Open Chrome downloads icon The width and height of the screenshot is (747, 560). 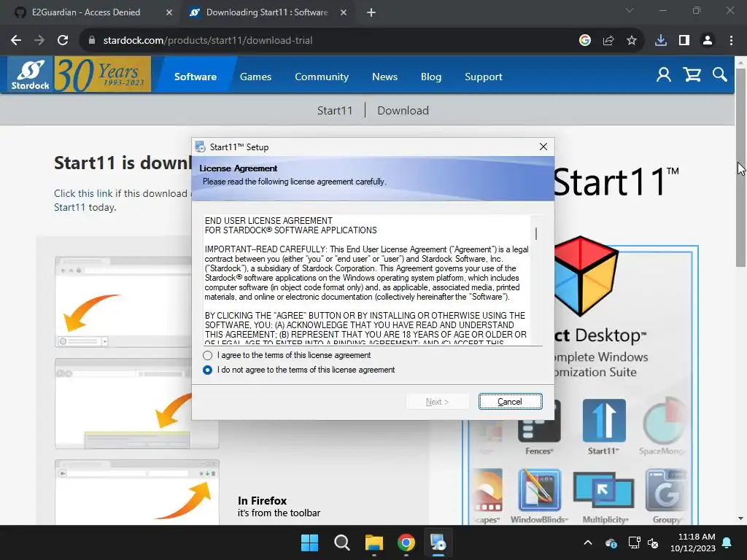click(x=661, y=41)
